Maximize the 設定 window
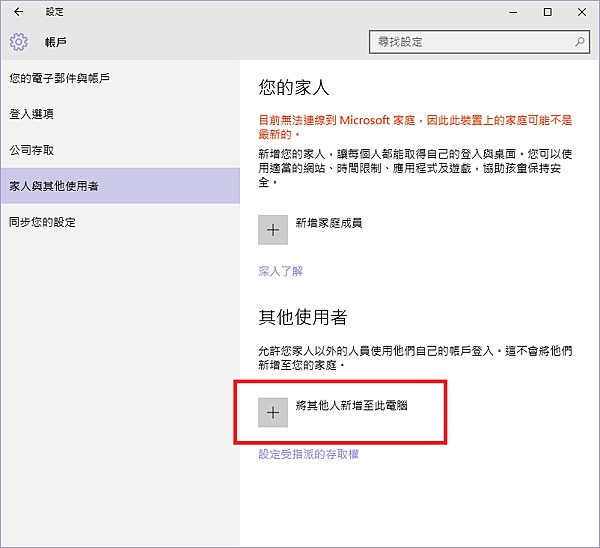The image size is (600, 548). click(x=548, y=12)
